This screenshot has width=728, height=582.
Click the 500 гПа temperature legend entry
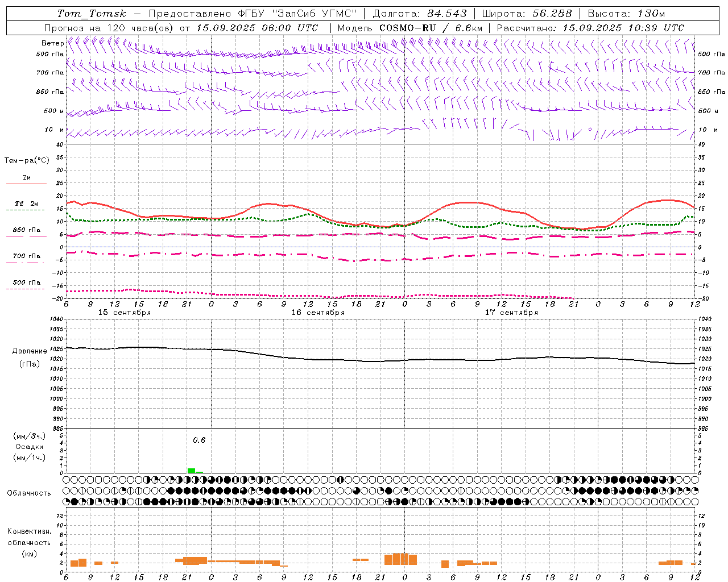tap(26, 285)
